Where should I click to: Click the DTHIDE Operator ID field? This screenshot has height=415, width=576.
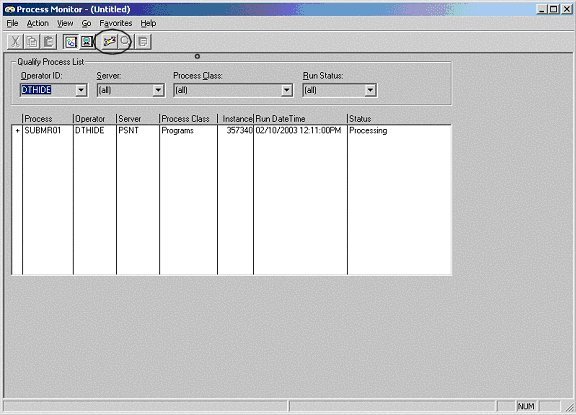48,90
